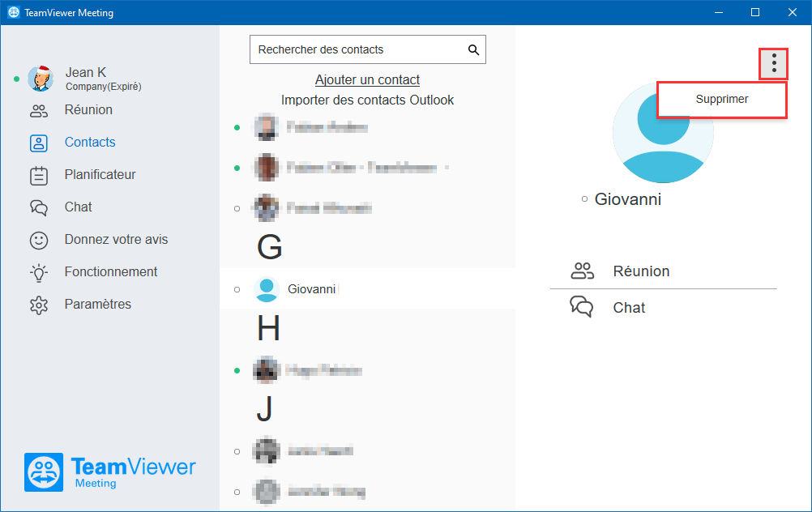Open the Fonctionnement lightbulb icon
This screenshot has height=512, width=812.
coord(39,273)
